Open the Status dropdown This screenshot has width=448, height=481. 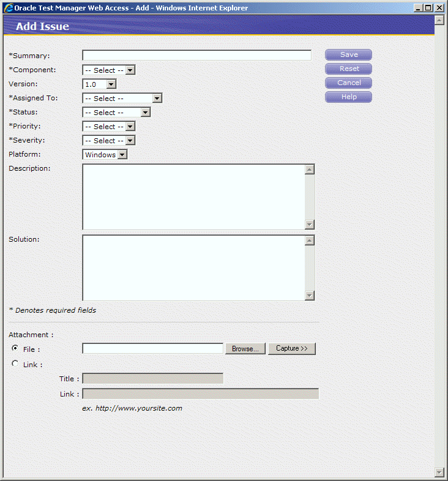click(116, 112)
